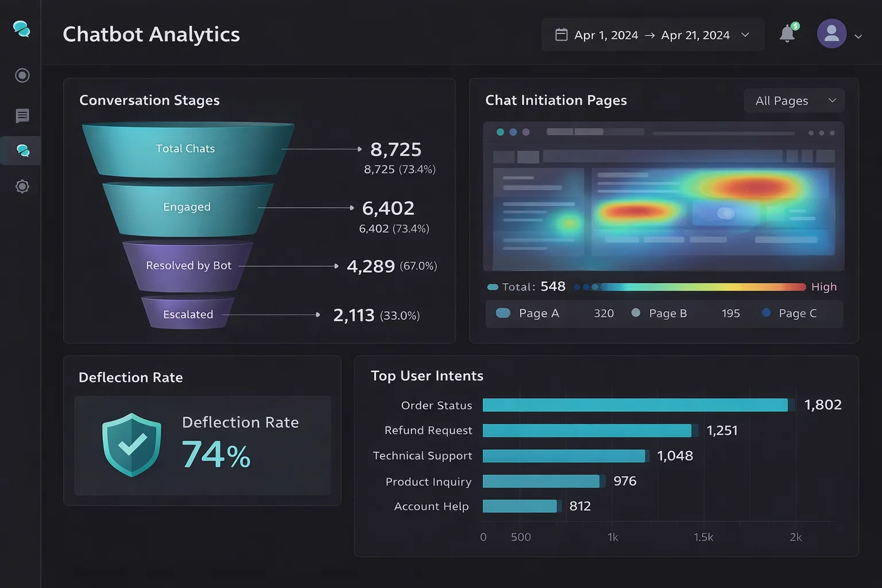
Task: Open the dashboard record icon in sidebar
Action: click(21, 75)
